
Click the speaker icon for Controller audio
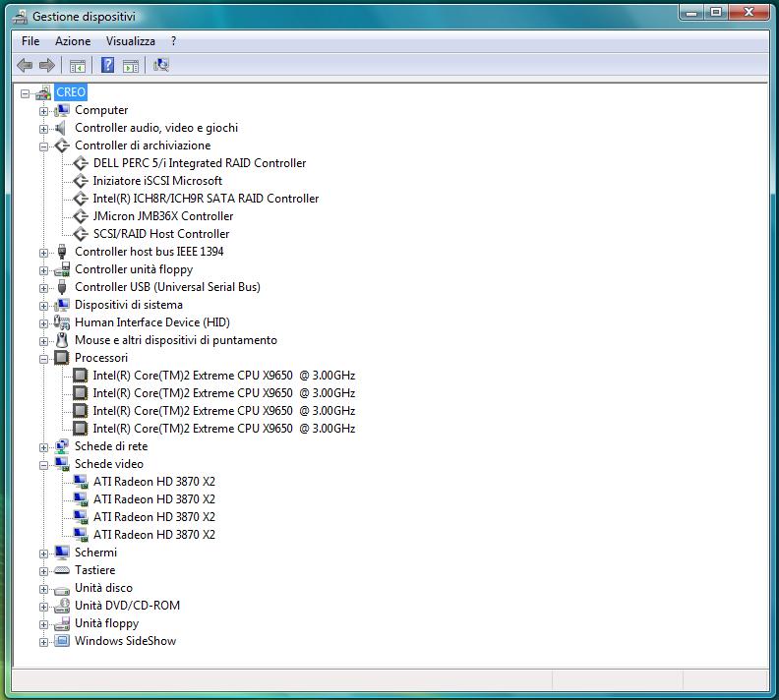pyautogui.click(x=60, y=128)
